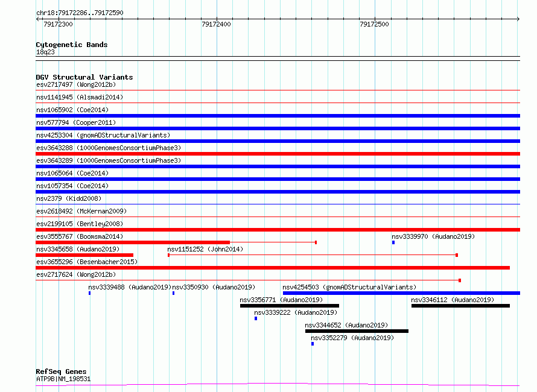
Task: Click the nsv3350930 (Audano2019) blue marker
Action: point(174,293)
